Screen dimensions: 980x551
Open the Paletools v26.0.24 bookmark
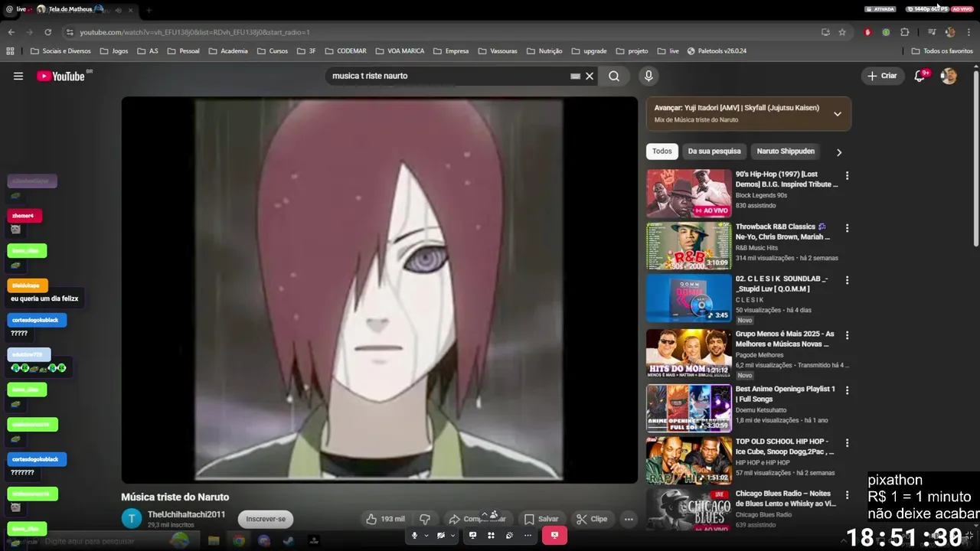[717, 51]
